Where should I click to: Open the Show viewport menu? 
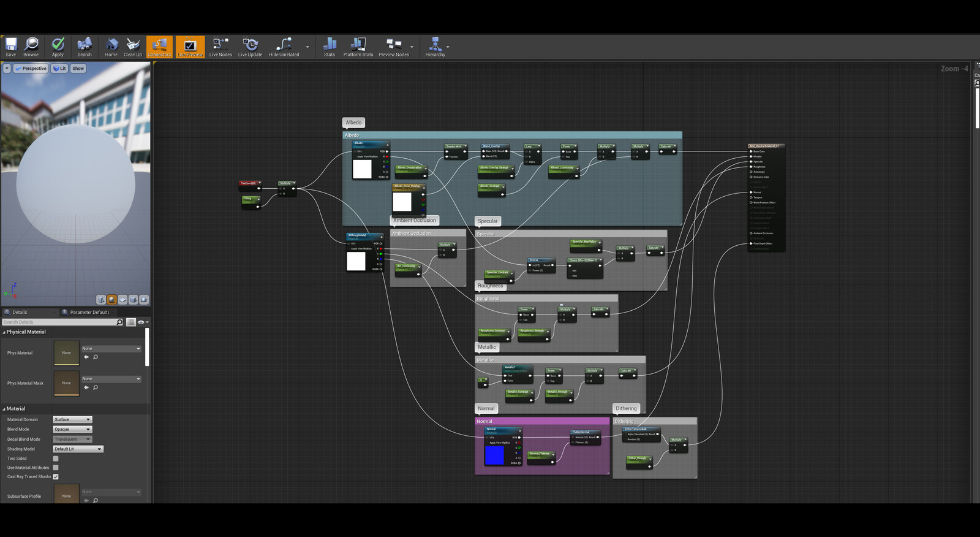coord(78,69)
